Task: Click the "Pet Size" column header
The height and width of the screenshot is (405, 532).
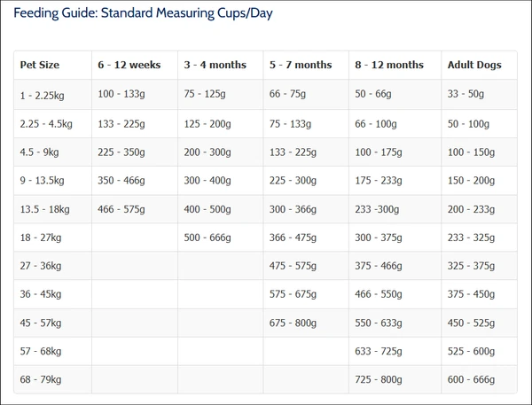Action: pyautogui.click(x=38, y=65)
